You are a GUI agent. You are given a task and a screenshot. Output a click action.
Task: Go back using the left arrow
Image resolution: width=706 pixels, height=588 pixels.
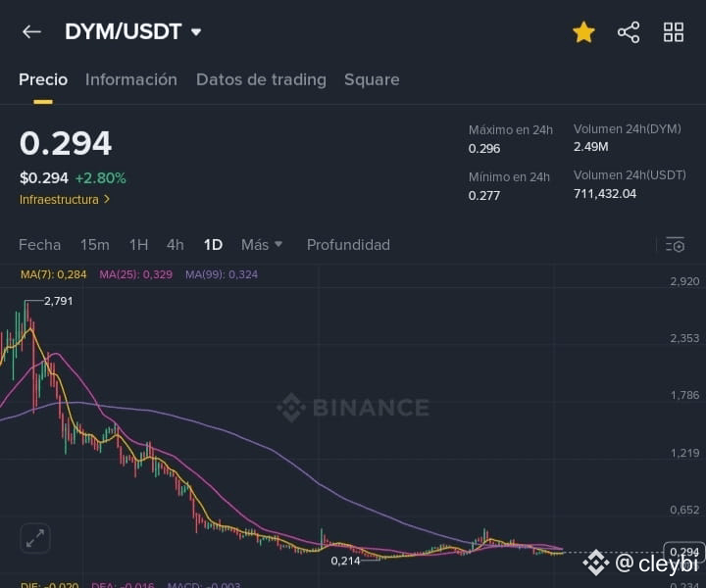pyautogui.click(x=31, y=32)
